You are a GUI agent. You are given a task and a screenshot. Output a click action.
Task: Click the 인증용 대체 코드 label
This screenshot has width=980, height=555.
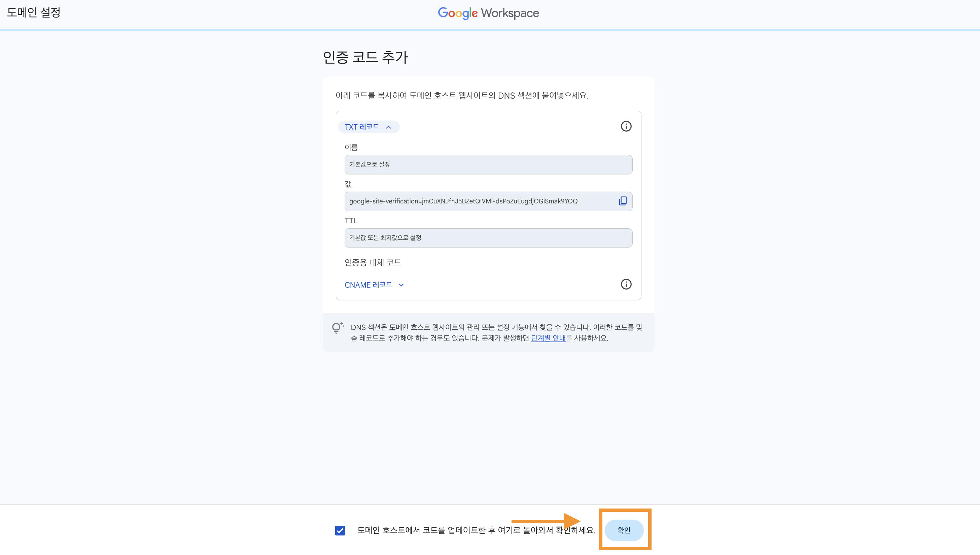pos(373,262)
